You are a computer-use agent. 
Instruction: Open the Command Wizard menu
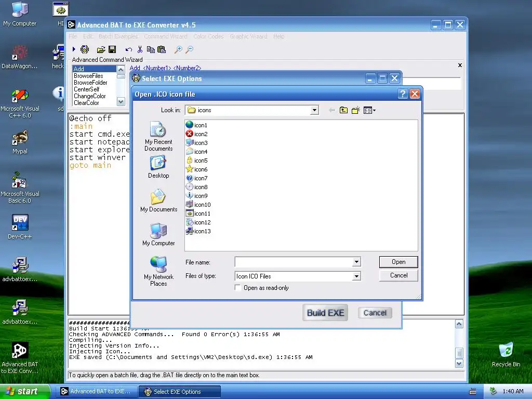(x=166, y=36)
